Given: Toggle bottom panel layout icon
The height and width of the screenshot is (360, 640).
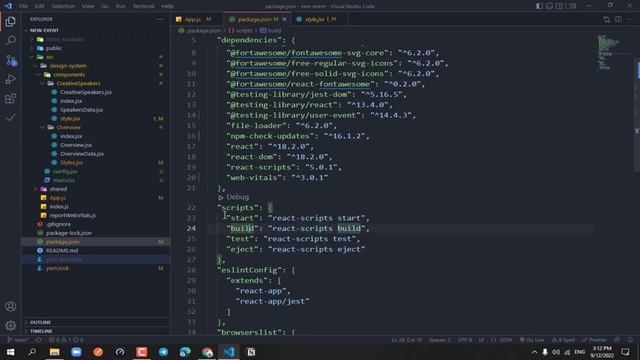Looking at the screenshot, I should point(549,6).
